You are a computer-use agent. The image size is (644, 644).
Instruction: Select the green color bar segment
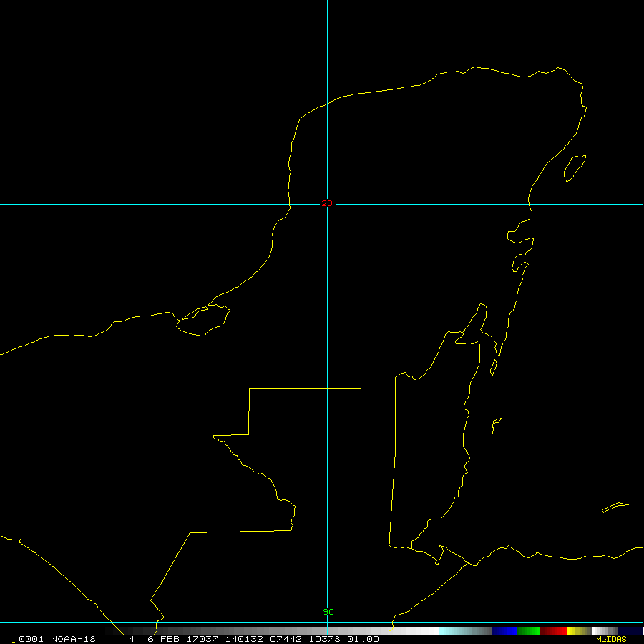click(528, 631)
